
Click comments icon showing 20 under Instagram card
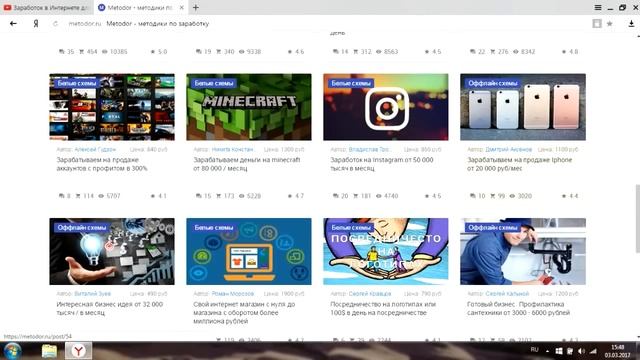coord(336,196)
